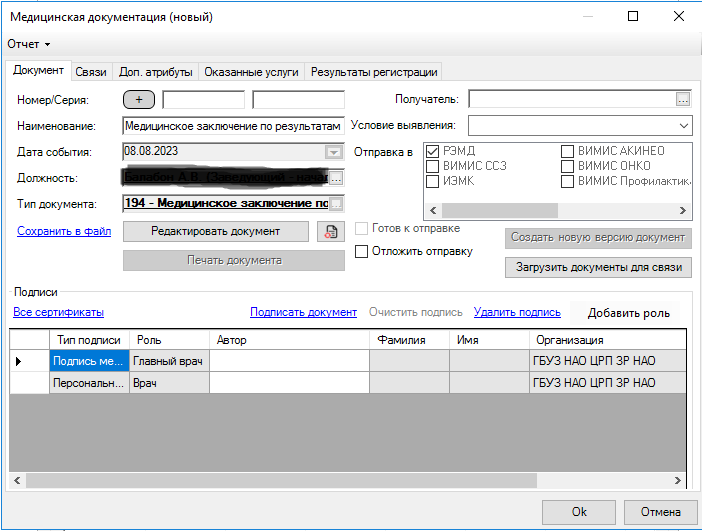Click Организация cell in the Врач row
The image size is (702, 531).
click(608, 383)
